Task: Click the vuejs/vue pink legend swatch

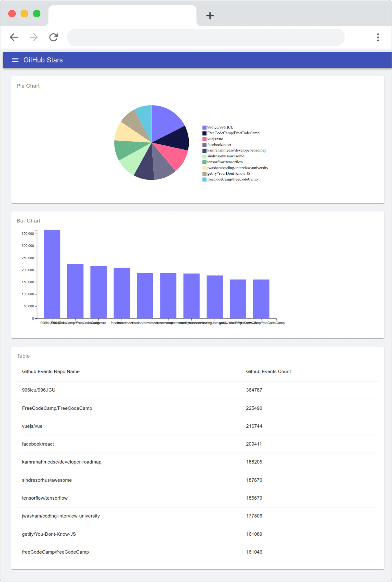Action: (204, 139)
